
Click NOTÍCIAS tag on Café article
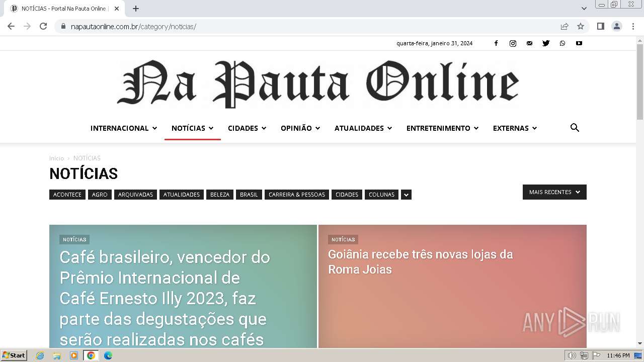click(74, 240)
